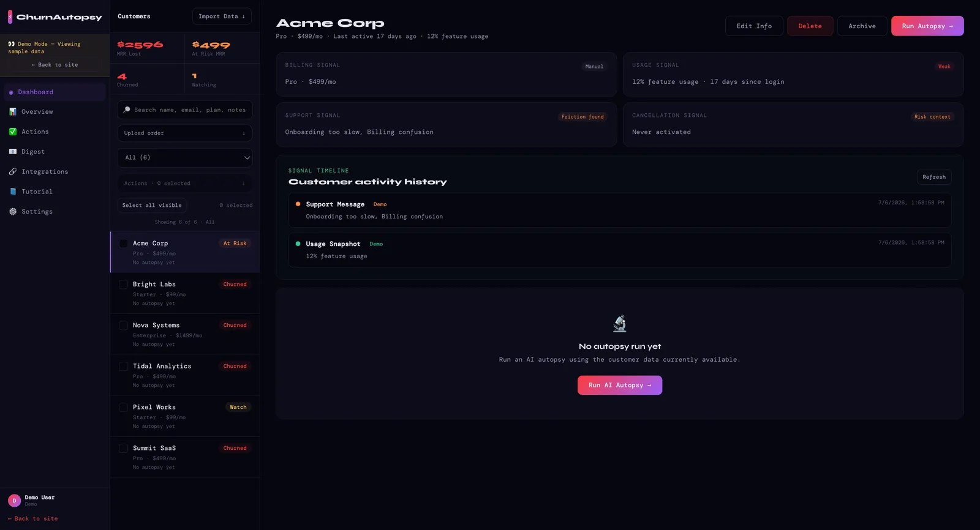980x530 pixels.
Task: Tick the Bright Labs checkbox
Action: tap(124, 285)
